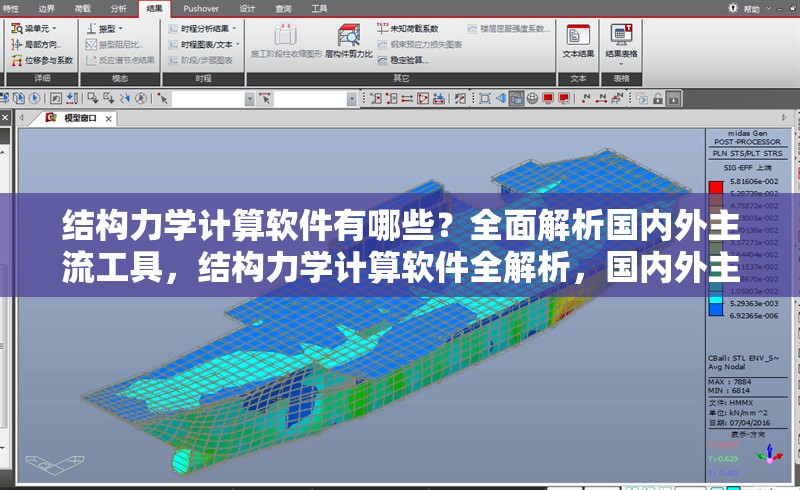Open 位移参与系数 displacement participation factor
This screenshot has height=490, width=800.
(42, 60)
